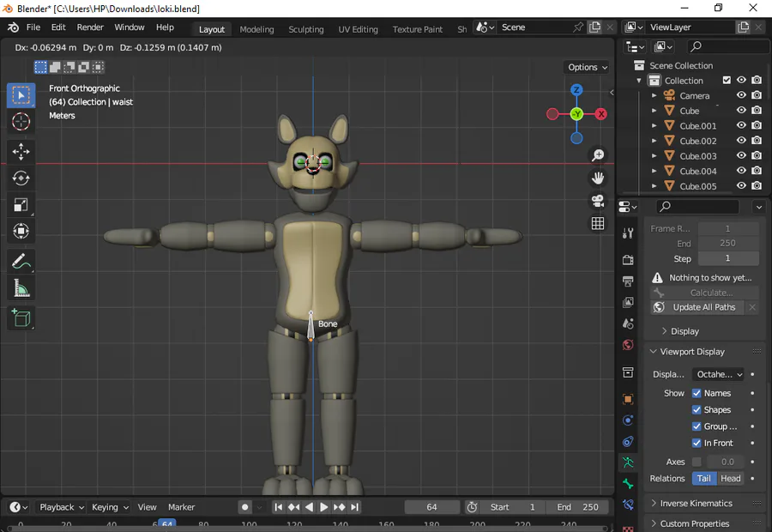Expand the Display panel
The image size is (772, 532).
[x=680, y=331]
